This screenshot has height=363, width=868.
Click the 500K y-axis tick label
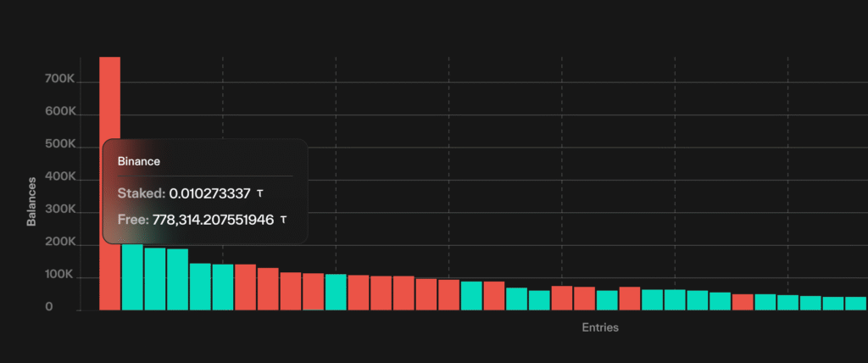coord(59,146)
